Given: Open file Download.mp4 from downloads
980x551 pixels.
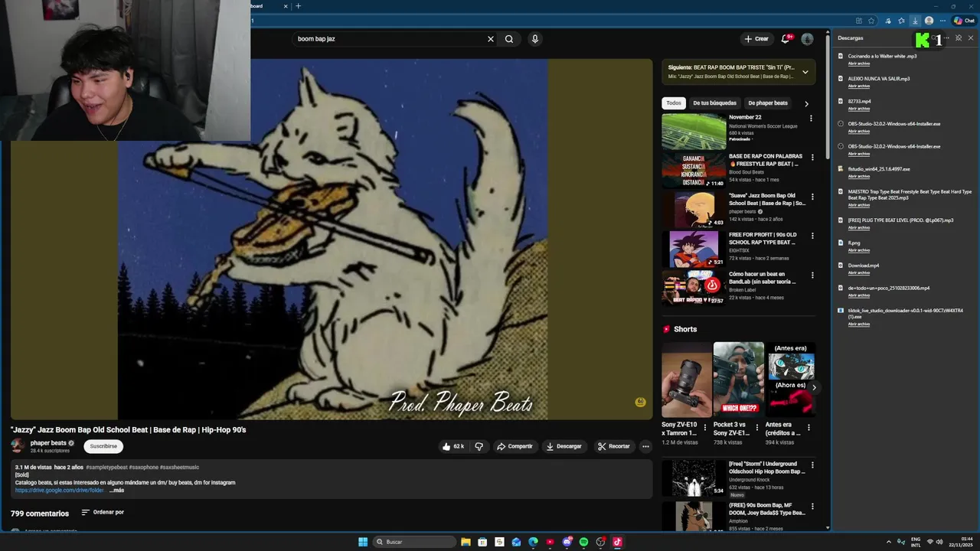Looking at the screenshot, I should [864, 266].
